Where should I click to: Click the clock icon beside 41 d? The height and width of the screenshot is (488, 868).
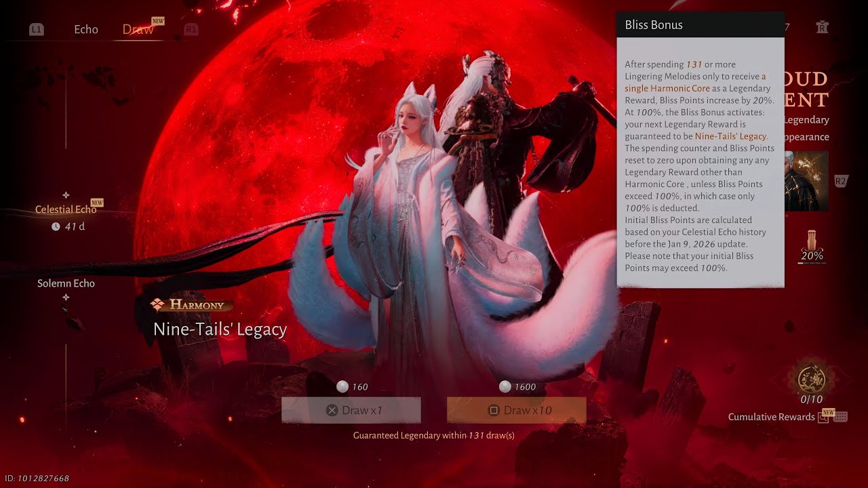56,226
